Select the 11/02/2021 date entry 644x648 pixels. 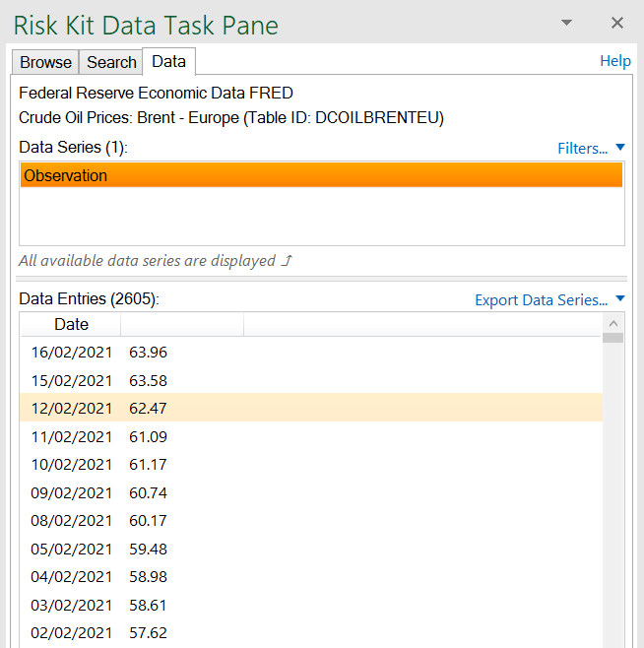[x=72, y=437]
